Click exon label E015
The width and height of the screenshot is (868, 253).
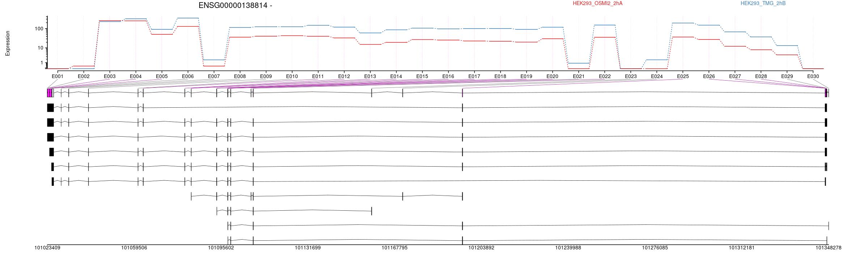pyautogui.click(x=422, y=76)
